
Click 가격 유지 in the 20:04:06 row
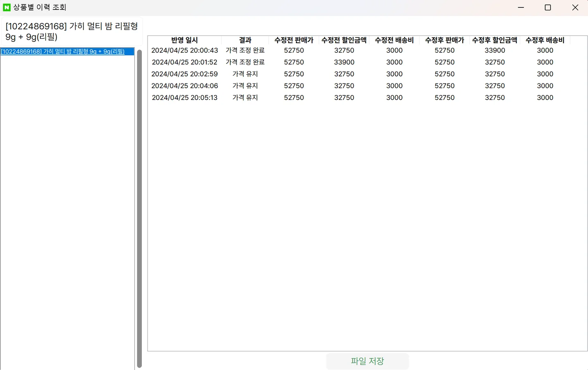pos(245,86)
